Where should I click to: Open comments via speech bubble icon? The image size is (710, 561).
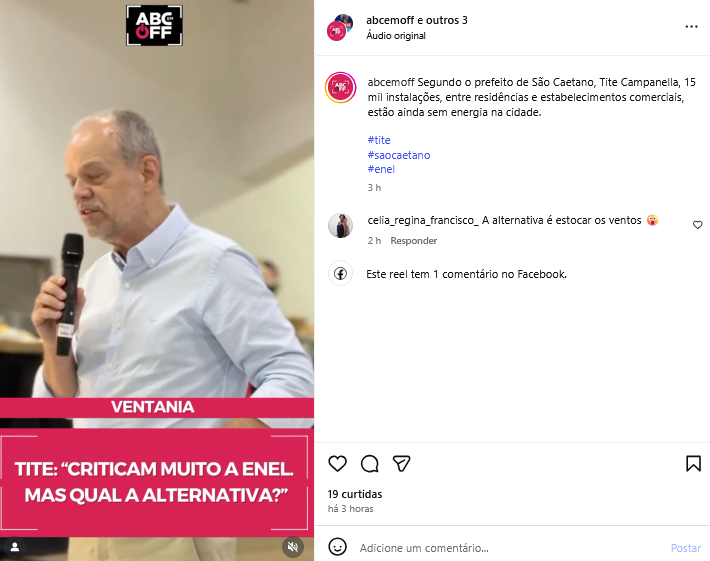[x=369, y=464]
